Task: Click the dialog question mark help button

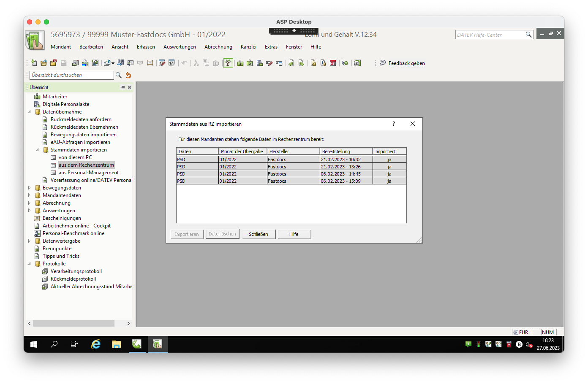Action: (394, 124)
